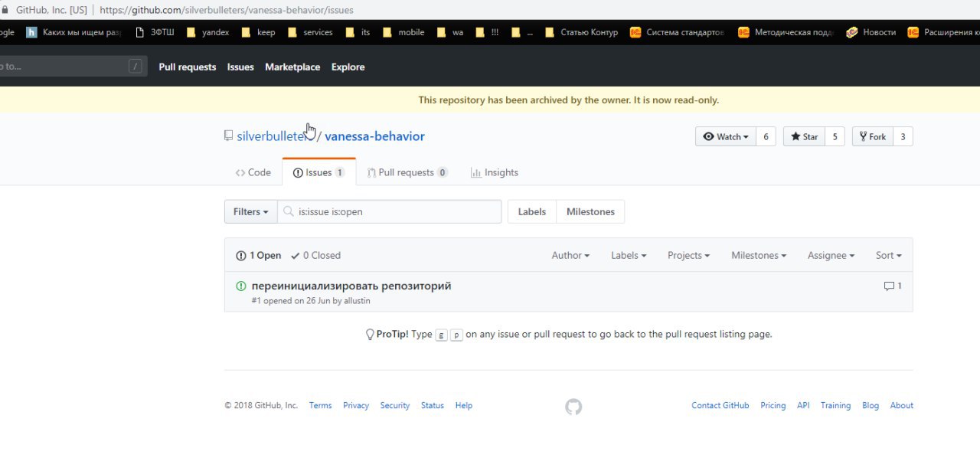Viewport: 980px width, 461px height.
Task: Open the переинициализировать репозиторий issue
Action: click(x=351, y=286)
